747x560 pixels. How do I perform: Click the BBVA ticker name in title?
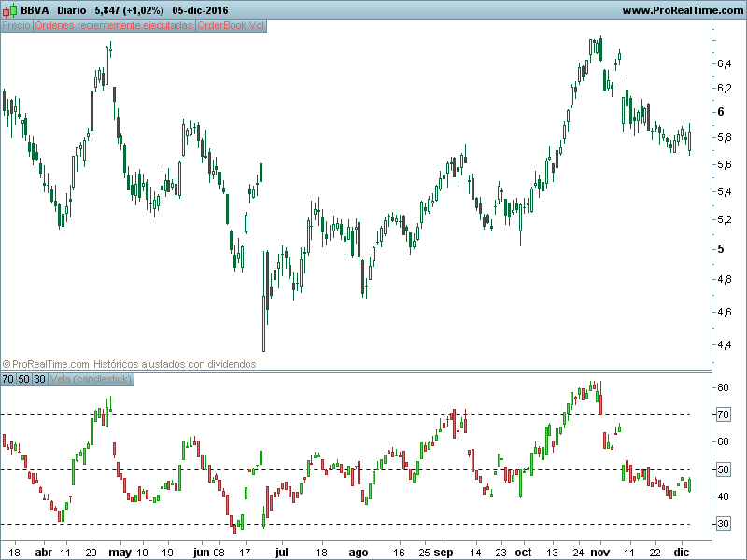[35, 10]
